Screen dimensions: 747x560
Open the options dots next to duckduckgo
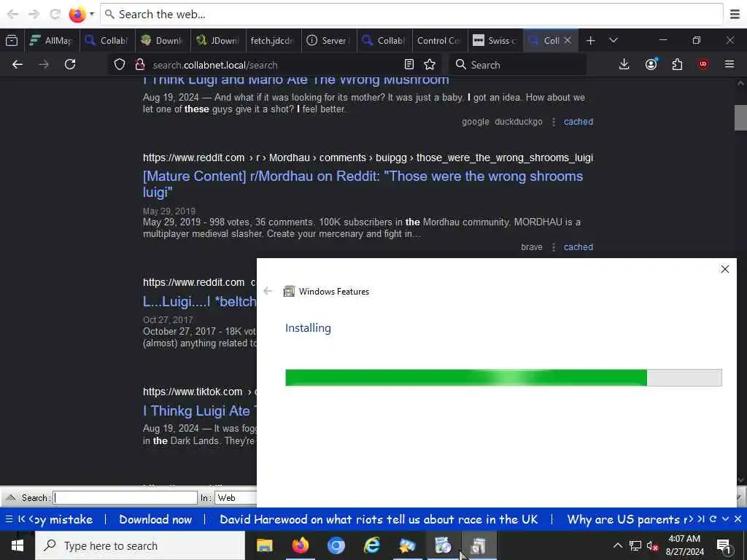[553, 122]
